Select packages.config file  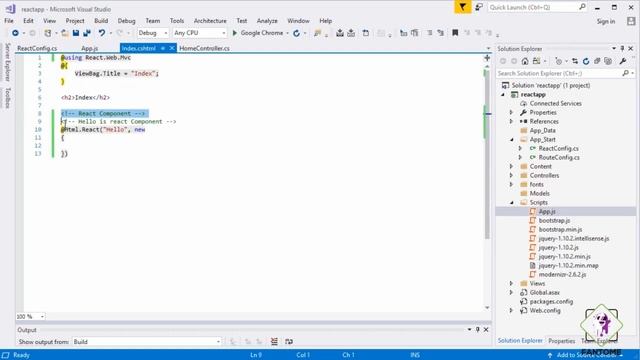tap(551, 302)
